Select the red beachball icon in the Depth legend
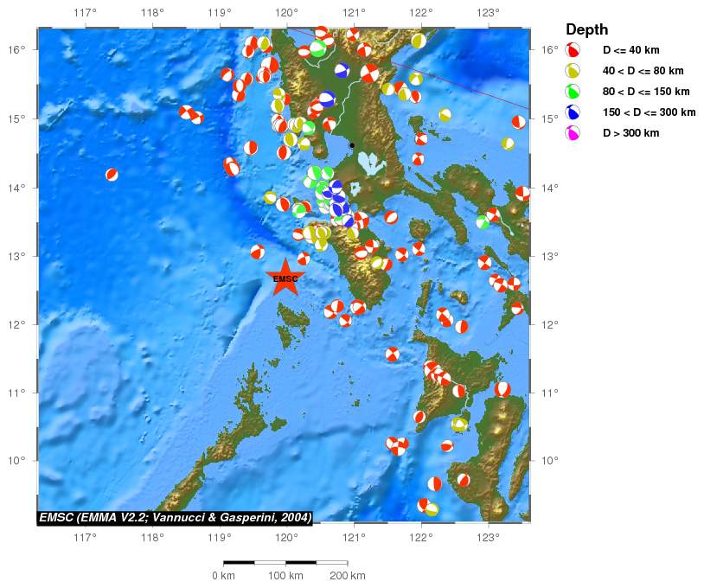704x588 pixels. click(573, 50)
